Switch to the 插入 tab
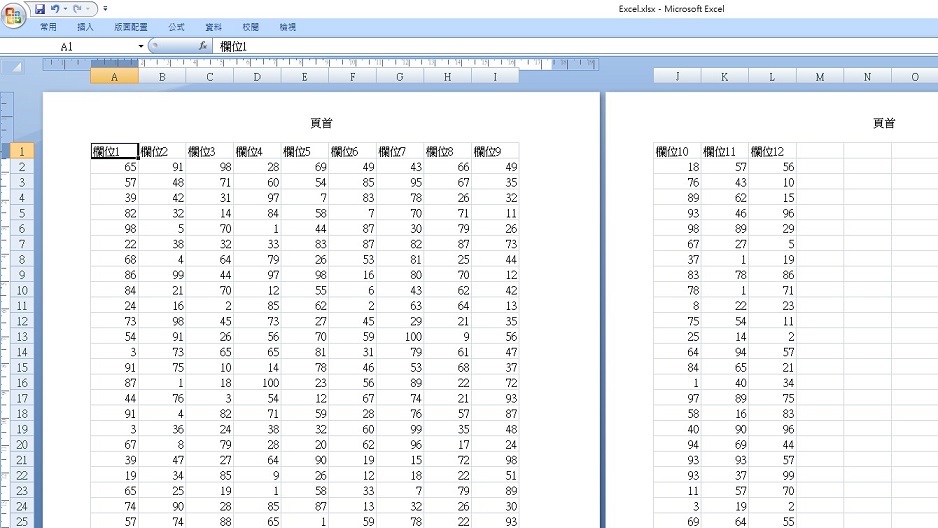 86,27
